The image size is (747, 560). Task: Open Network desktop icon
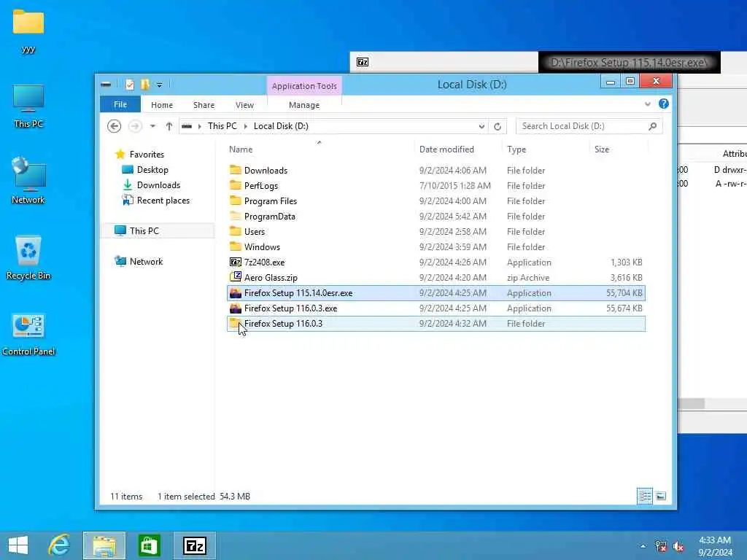[28, 181]
